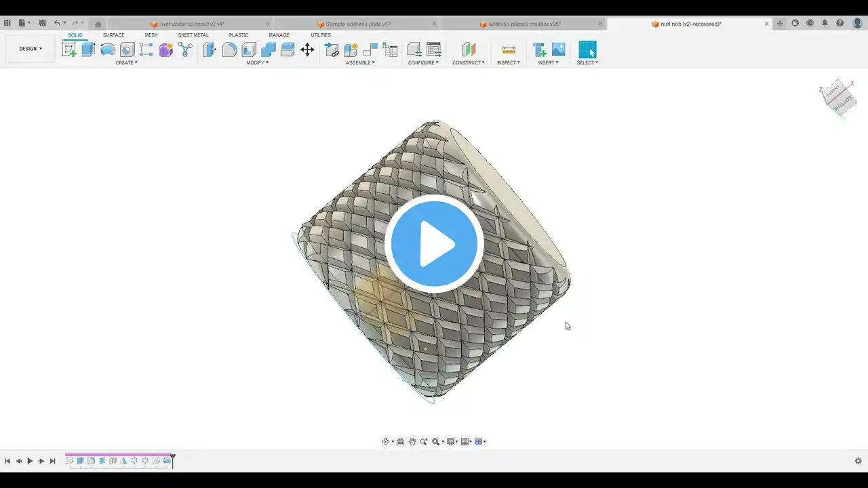Image resolution: width=868 pixels, height=488 pixels.
Task: Switch to the Utilities ribbon tab
Action: tap(321, 35)
